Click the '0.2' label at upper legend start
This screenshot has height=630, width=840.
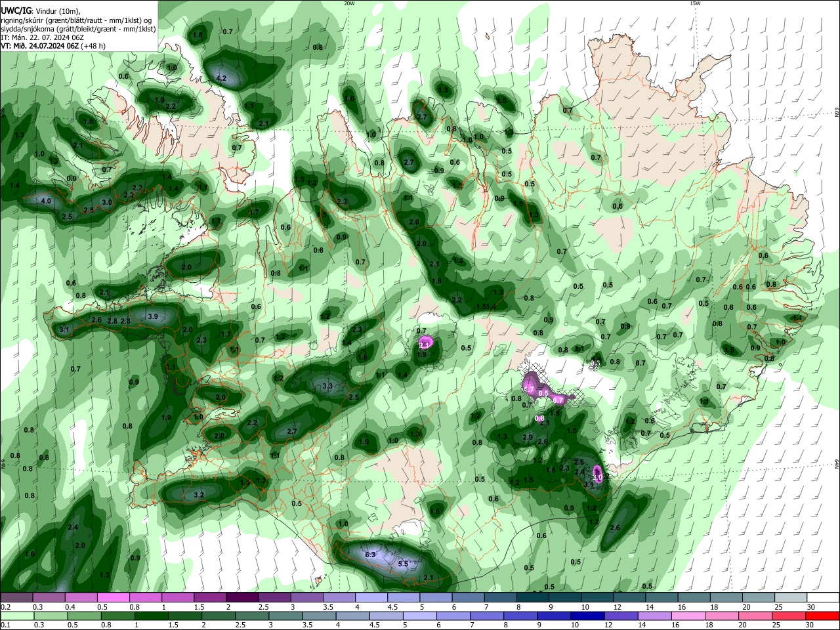(5, 607)
